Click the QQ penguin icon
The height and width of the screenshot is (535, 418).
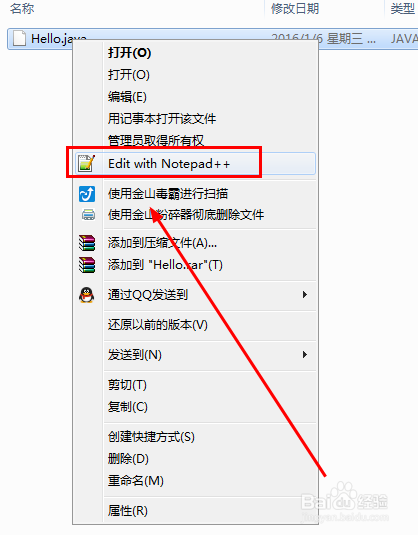click(x=87, y=295)
